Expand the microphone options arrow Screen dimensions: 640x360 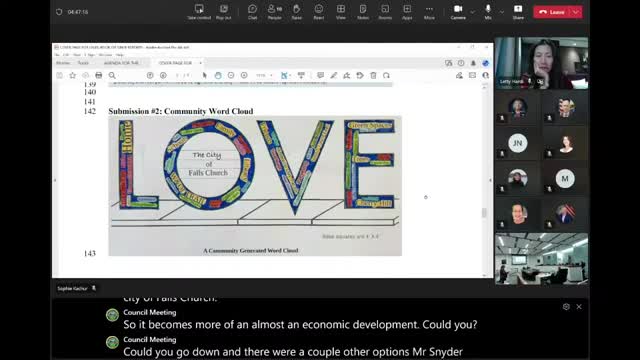pos(502,12)
